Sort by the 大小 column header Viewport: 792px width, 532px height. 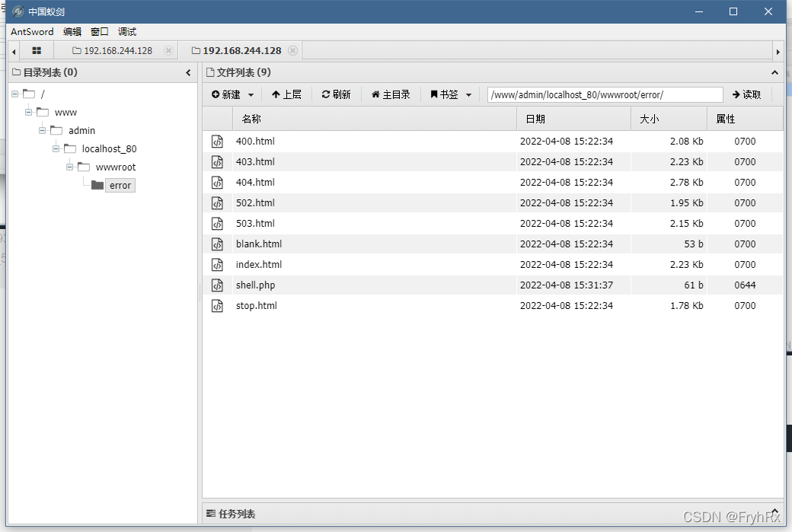click(x=669, y=119)
